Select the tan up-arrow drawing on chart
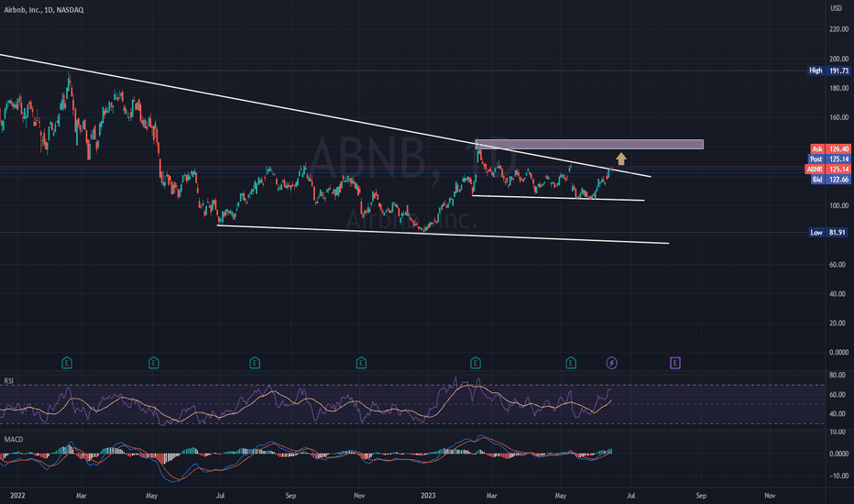854x504 pixels. 621,159
